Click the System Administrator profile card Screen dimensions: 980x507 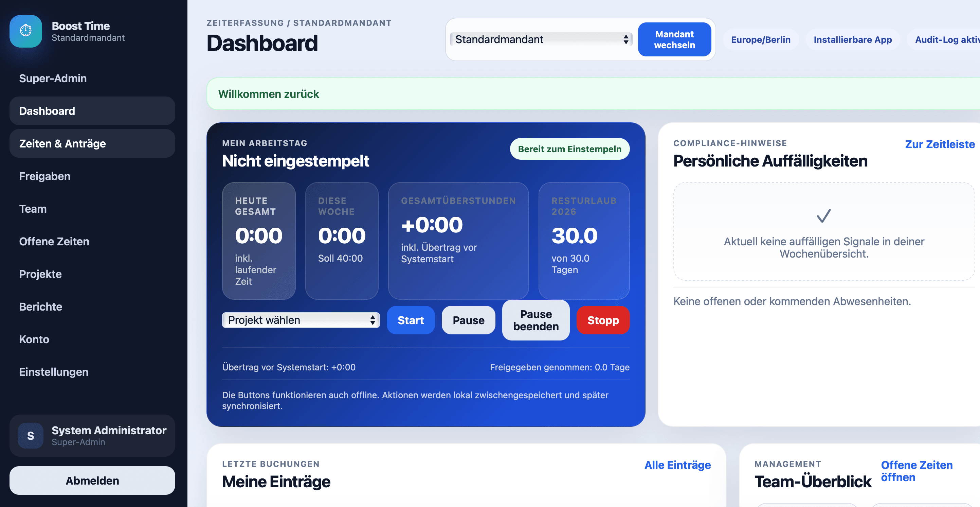tap(92, 435)
